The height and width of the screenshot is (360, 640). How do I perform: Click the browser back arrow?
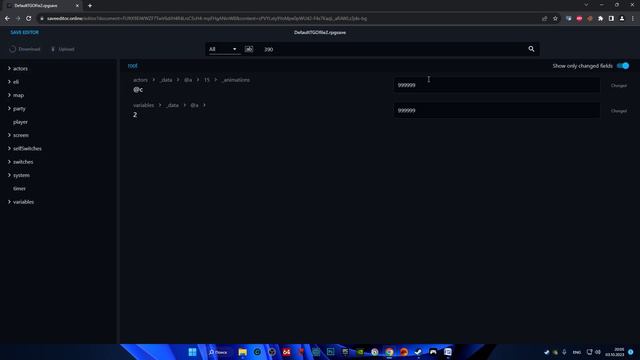click(x=7, y=18)
